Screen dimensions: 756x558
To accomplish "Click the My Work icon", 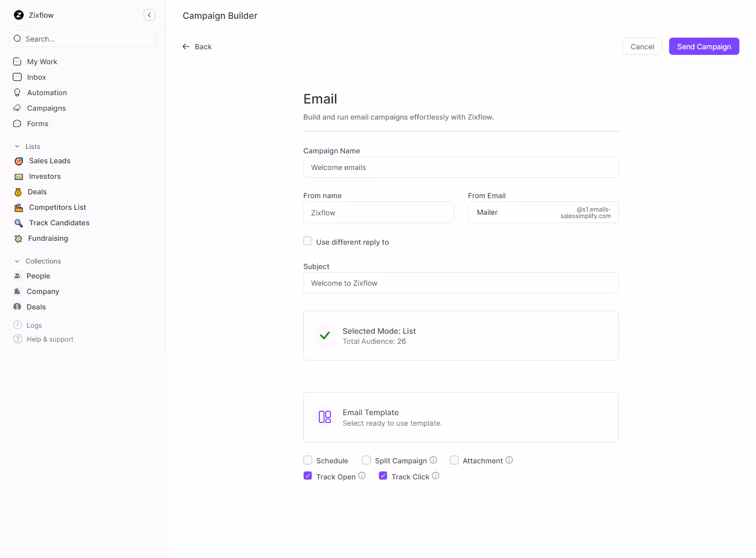I will [x=17, y=61].
